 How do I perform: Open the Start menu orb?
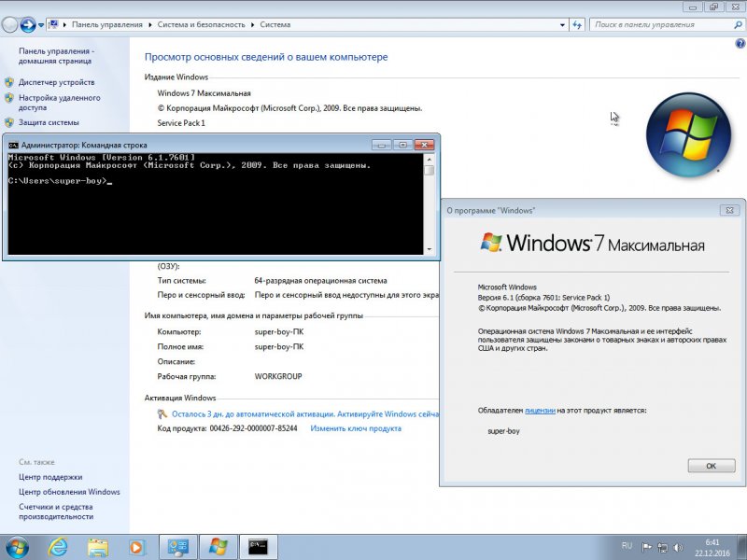point(16,547)
